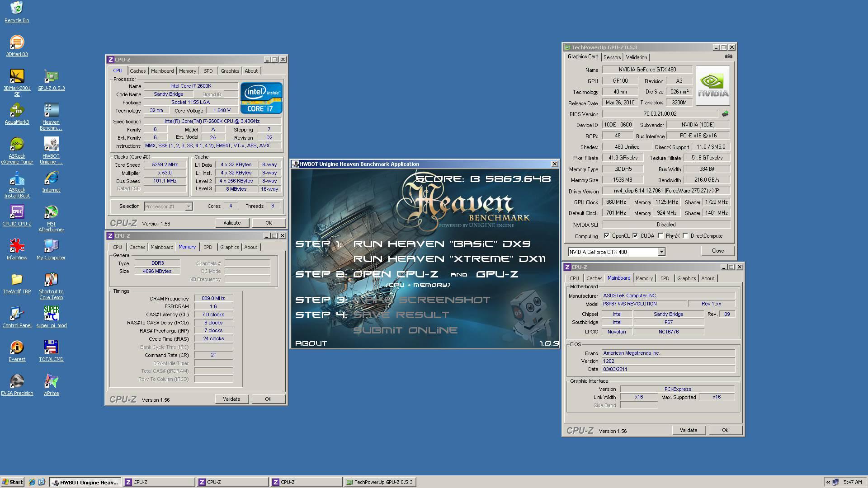Click Intel Core i7 logo in CPU-Z
This screenshot has width=868, height=488.
261,98
